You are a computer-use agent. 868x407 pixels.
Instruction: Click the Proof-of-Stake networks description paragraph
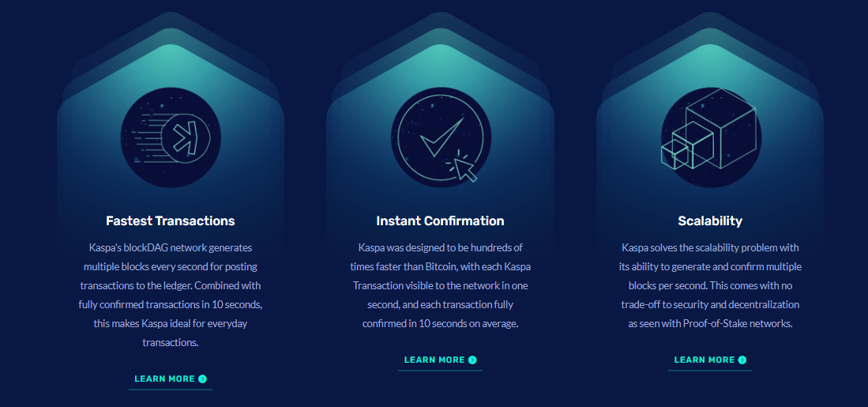pos(710,286)
